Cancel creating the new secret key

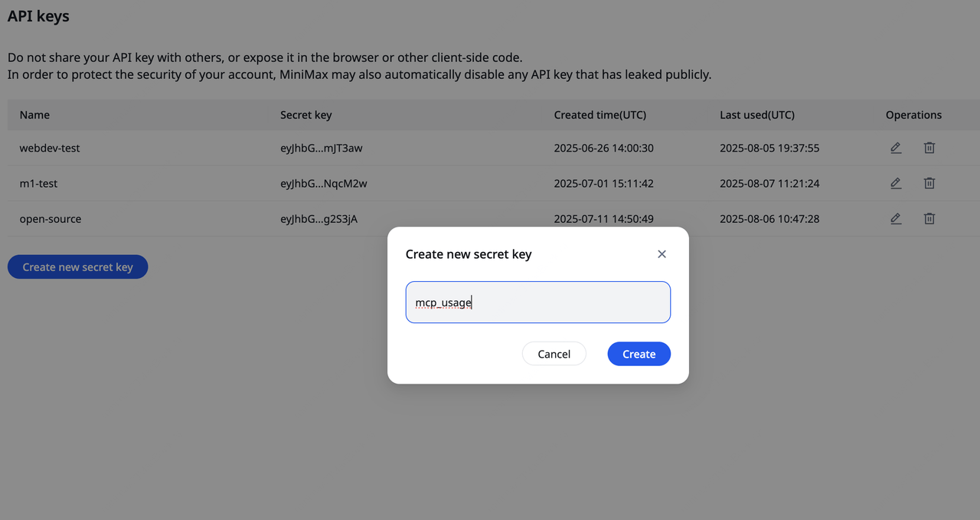(x=554, y=353)
